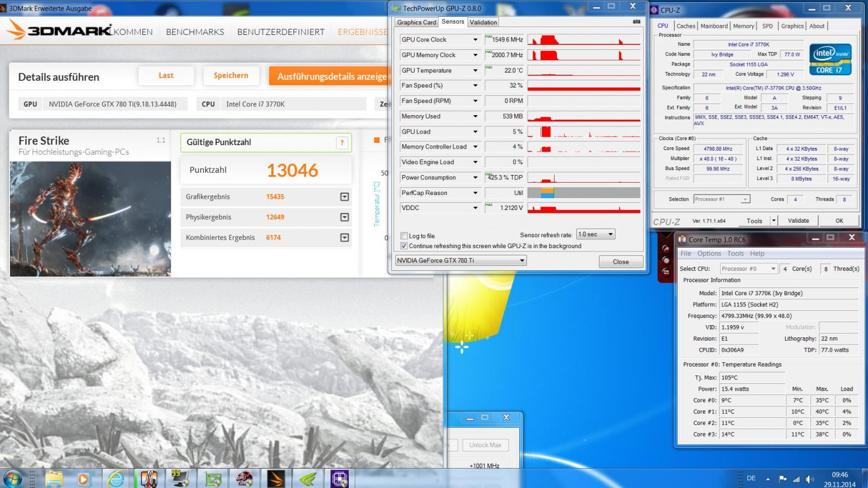Open GPU Core Clock sensor dropdown

point(475,40)
